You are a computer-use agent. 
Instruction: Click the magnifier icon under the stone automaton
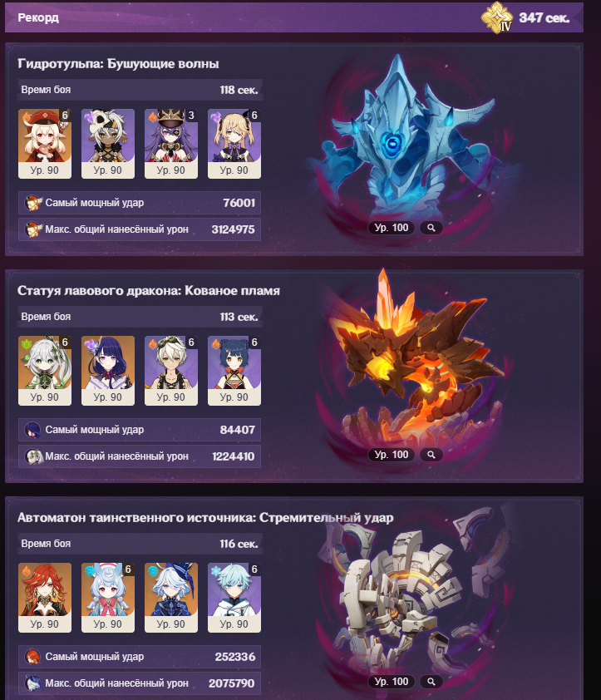click(431, 682)
